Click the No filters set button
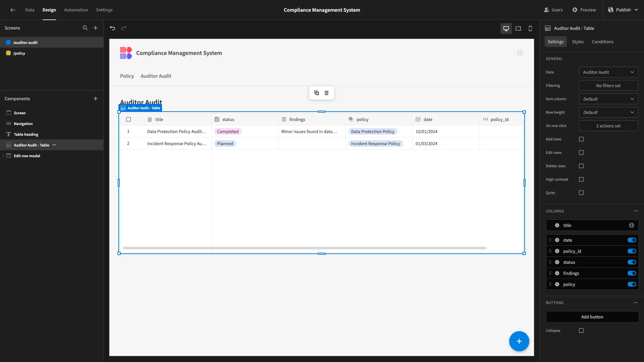Image resolution: width=644 pixels, height=362 pixels. coord(608,85)
